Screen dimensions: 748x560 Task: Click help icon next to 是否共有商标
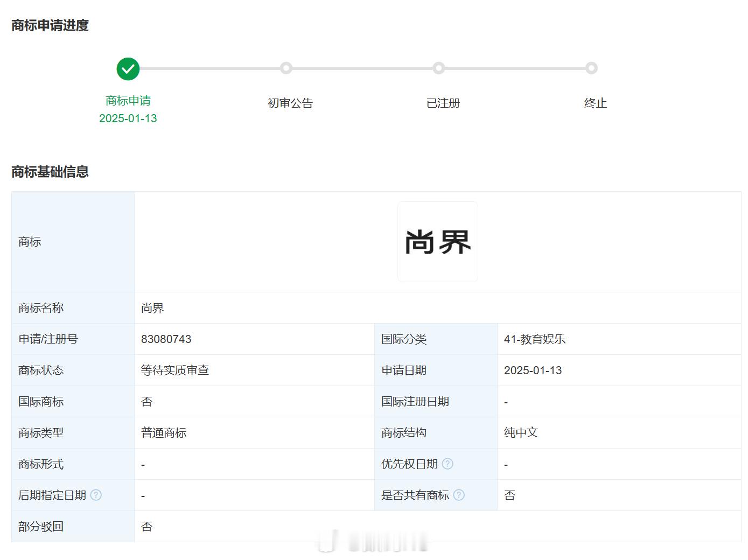pos(459,495)
